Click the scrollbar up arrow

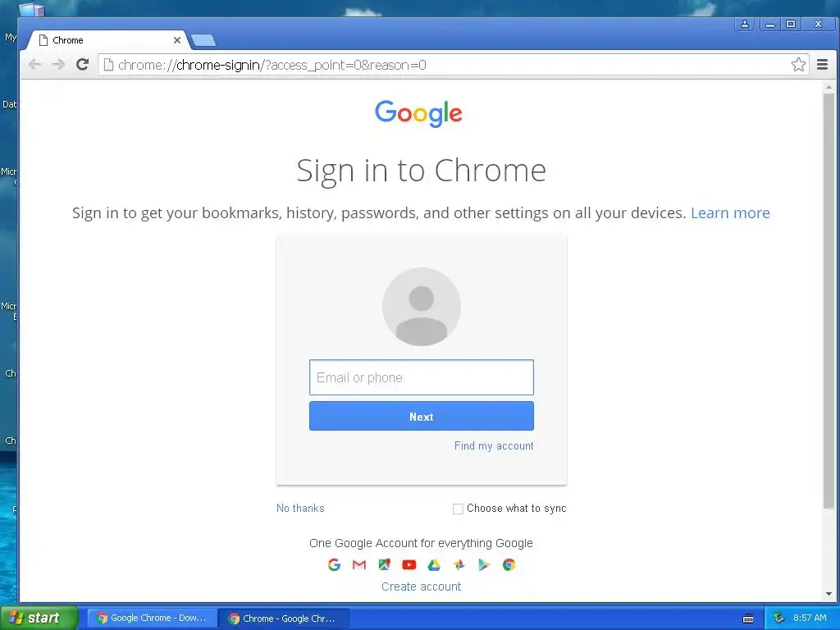[x=829, y=87]
